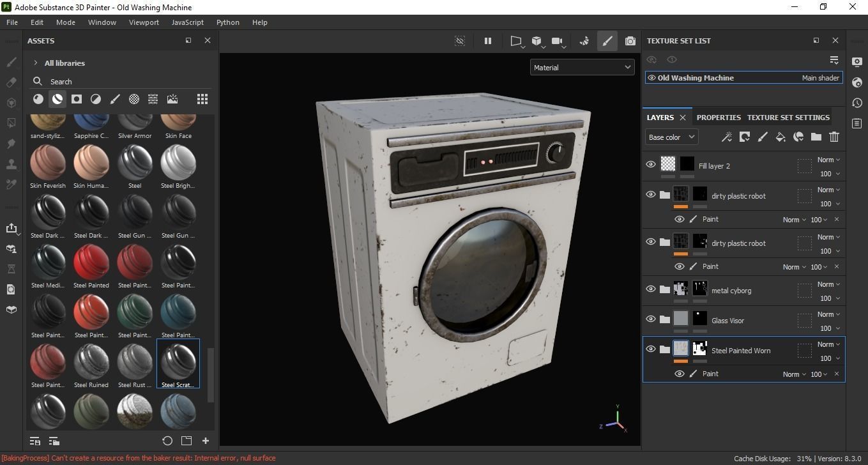Click the assets Search field
This screenshot has height=465, width=868.
121,81
